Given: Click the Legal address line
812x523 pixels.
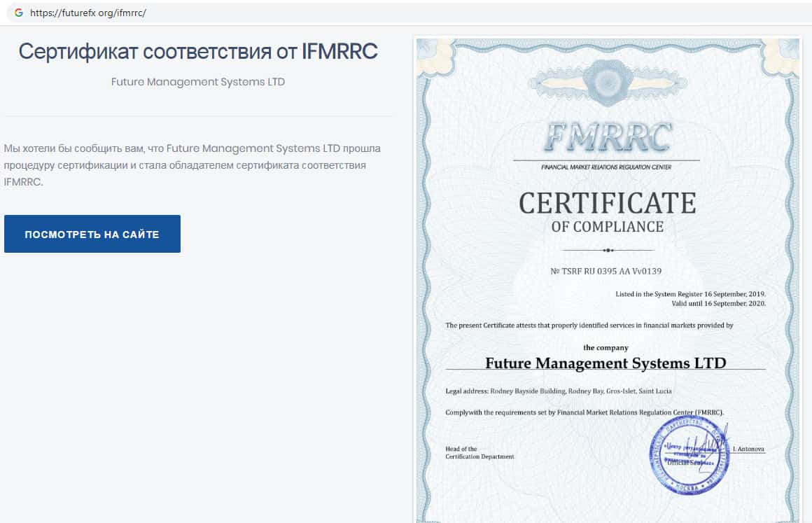Looking at the screenshot, I should (x=559, y=391).
